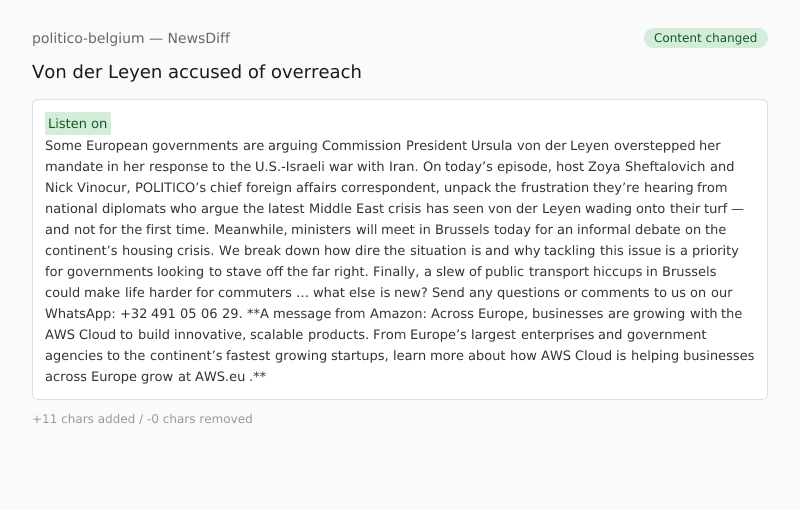Click the headline "Von der Leyen accused of overreach"
Viewport: 800px width, 510px height.
[197, 72]
